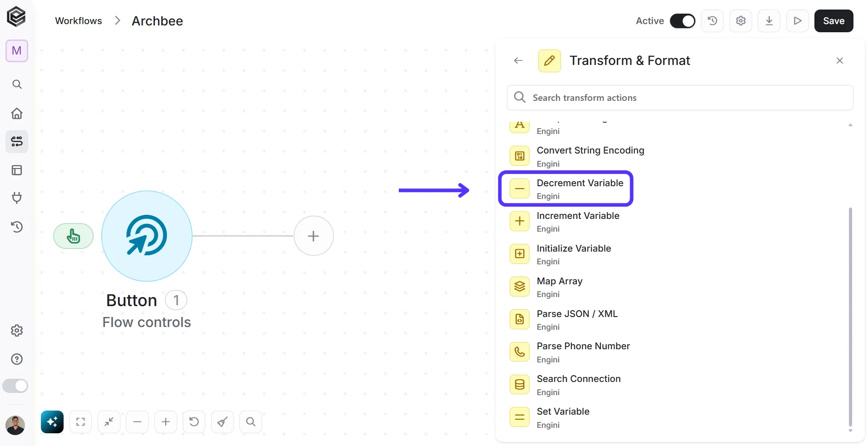Open the history clock sidebar icon
868x446 pixels.
(17, 227)
